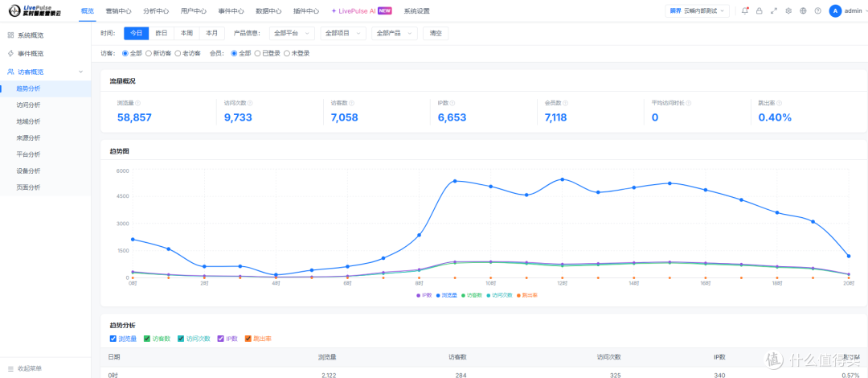The width and height of the screenshot is (868, 378).
Task: Click the 访客概览 users icon in sidebar
Action: (x=10, y=72)
